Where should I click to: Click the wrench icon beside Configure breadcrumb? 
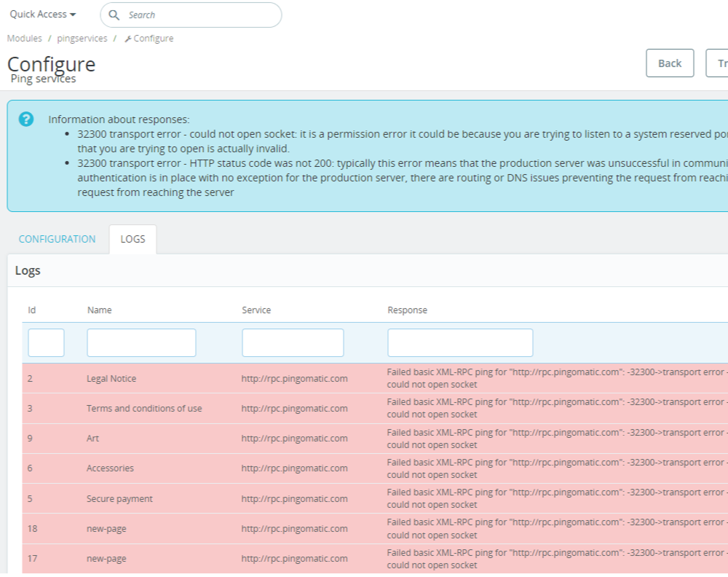[128, 38]
